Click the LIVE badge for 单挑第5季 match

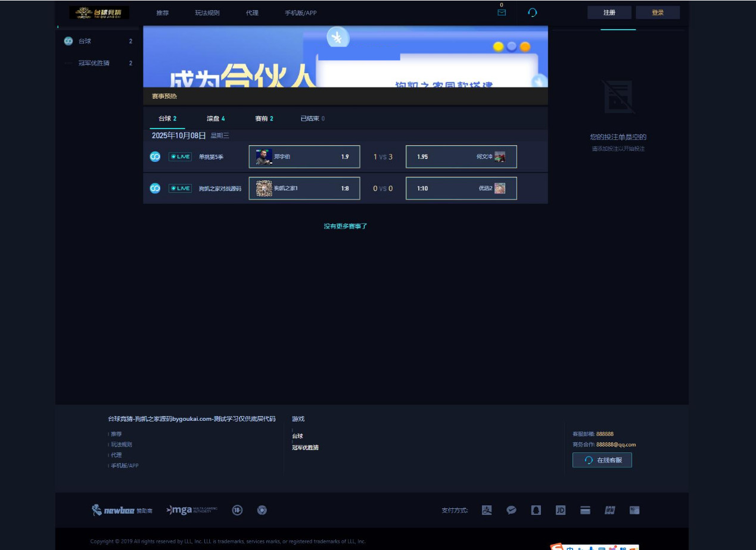click(180, 157)
